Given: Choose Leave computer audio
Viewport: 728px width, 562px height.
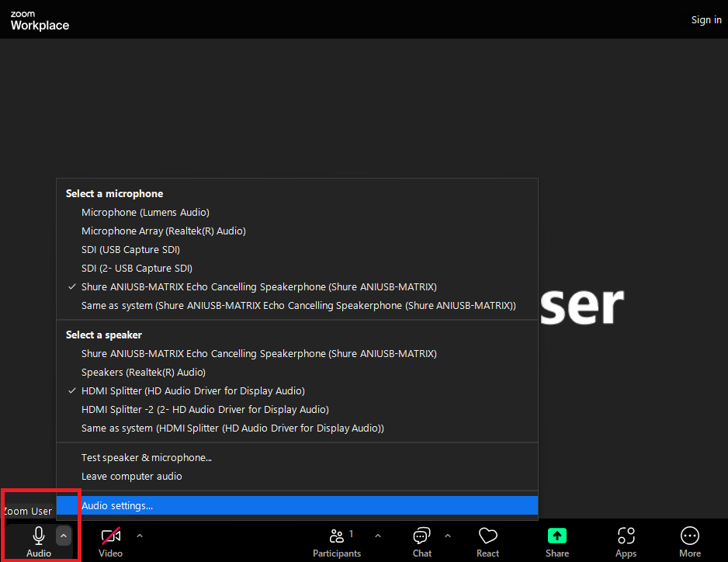Looking at the screenshot, I should click(x=131, y=476).
